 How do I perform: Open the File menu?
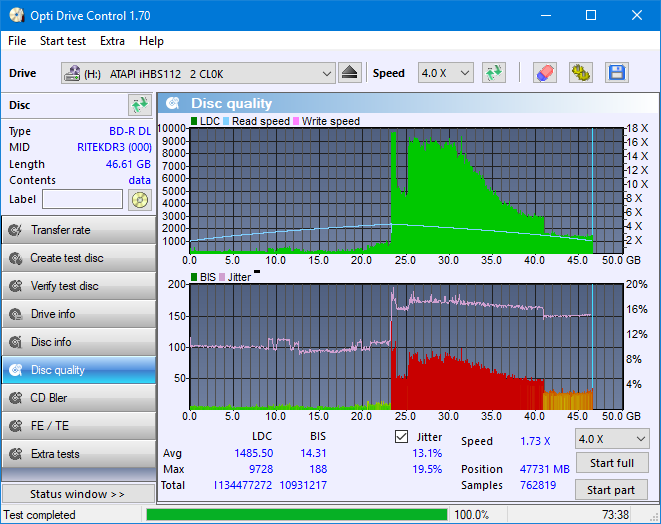click(x=17, y=41)
